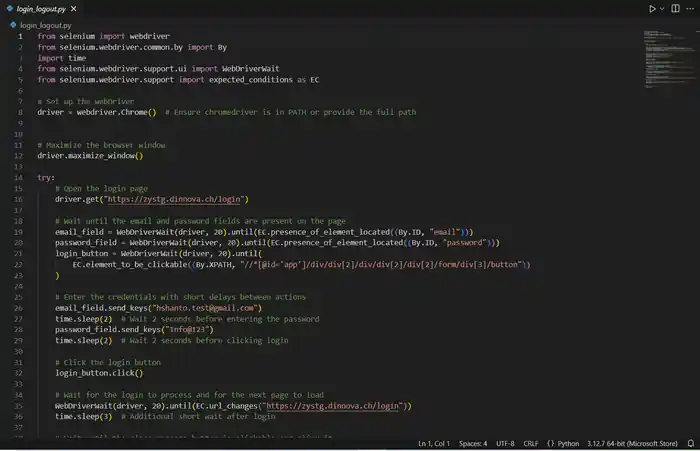
Task: Open the login URL link in driver.get
Action: pos(174,199)
